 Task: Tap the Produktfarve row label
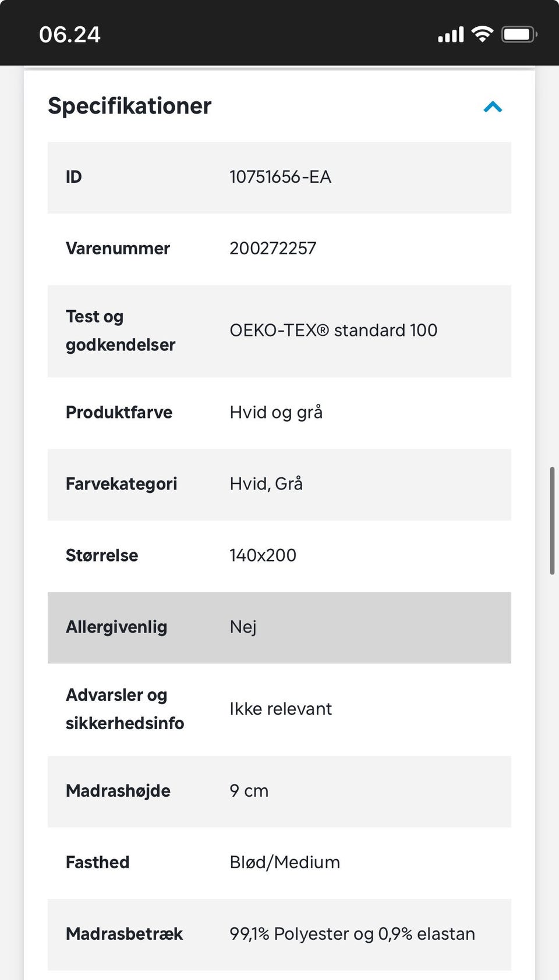[119, 413]
